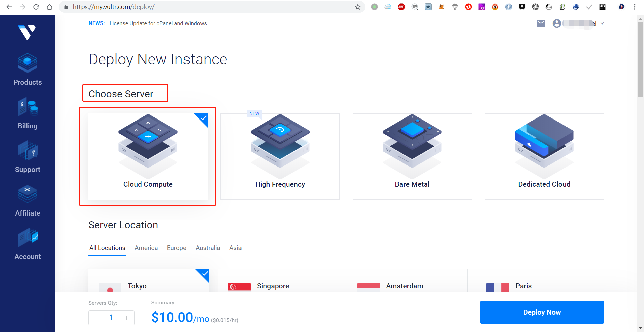
Task: Click the page vertical scrollbar thumb
Action: coord(640,60)
